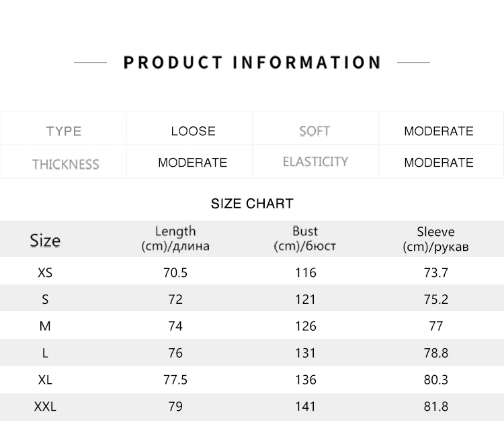
Task: Click bust value 126 in M row
Action: (306, 326)
